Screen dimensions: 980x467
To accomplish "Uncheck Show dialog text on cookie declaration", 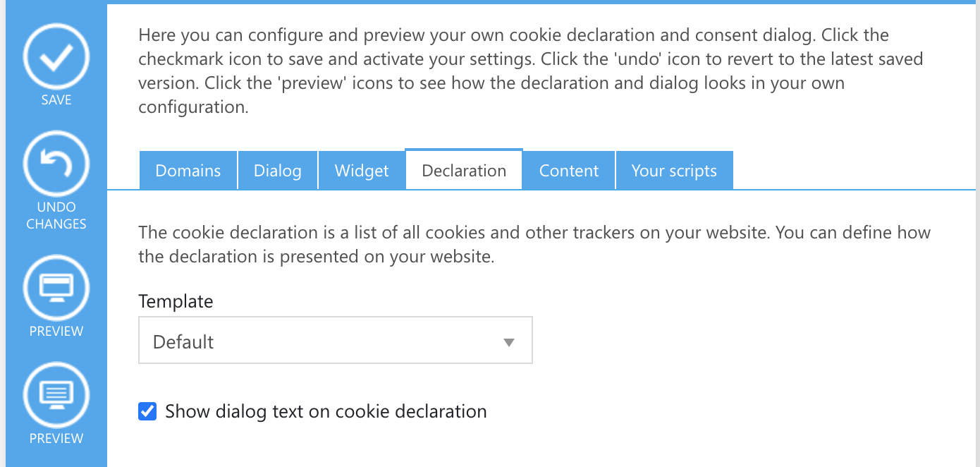I will click(x=147, y=411).
